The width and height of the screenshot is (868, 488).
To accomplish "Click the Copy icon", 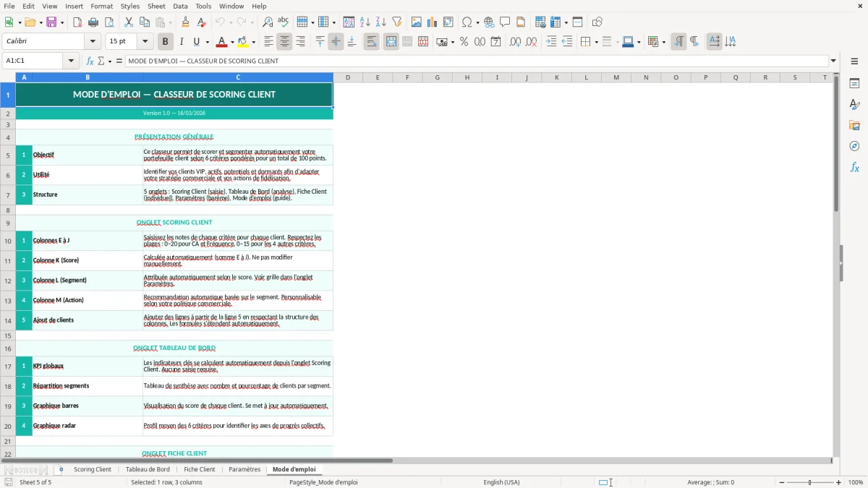I will pyautogui.click(x=145, y=22).
